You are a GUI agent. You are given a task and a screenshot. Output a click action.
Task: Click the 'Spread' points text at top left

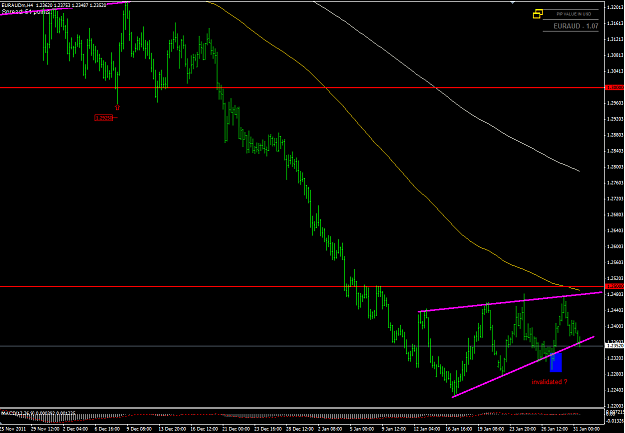coord(25,12)
